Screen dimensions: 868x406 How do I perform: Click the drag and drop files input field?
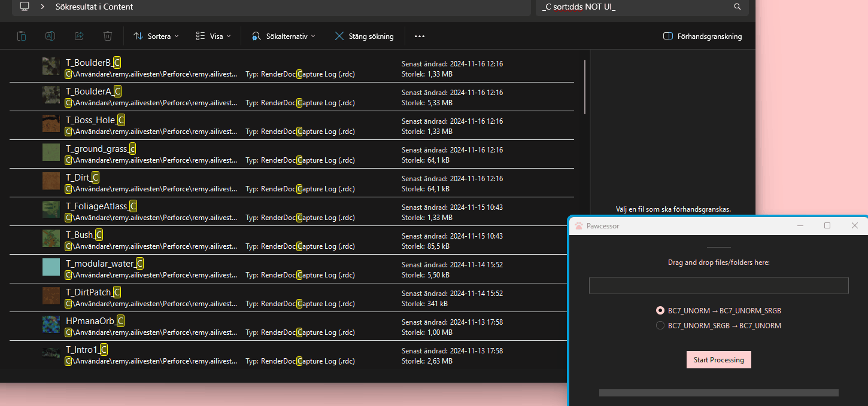click(x=718, y=285)
